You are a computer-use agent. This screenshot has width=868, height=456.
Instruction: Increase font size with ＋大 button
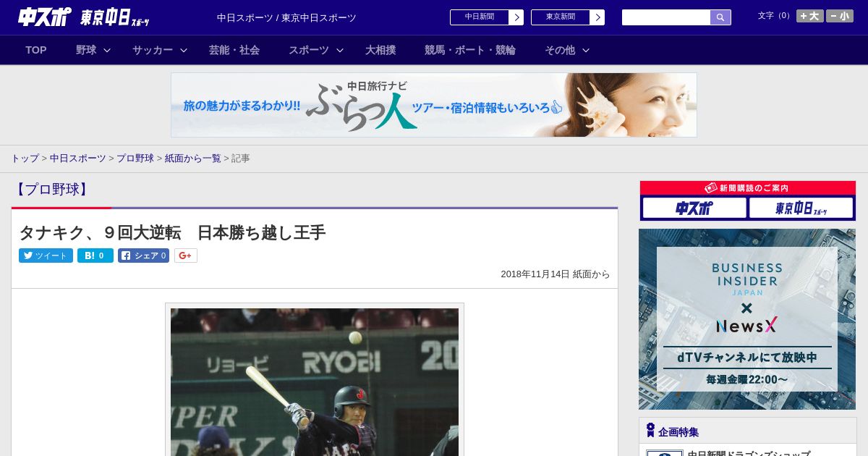coord(810,16)
